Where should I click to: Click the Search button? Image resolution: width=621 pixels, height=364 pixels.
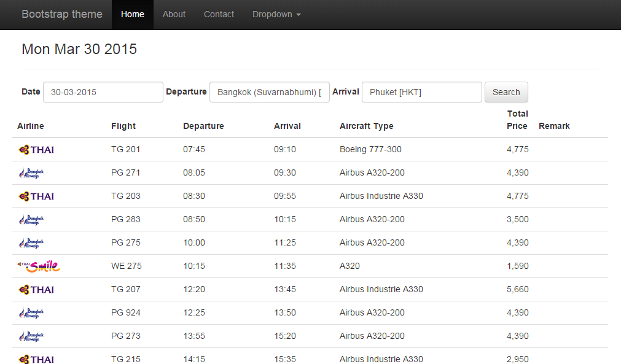tap(506, 92)
